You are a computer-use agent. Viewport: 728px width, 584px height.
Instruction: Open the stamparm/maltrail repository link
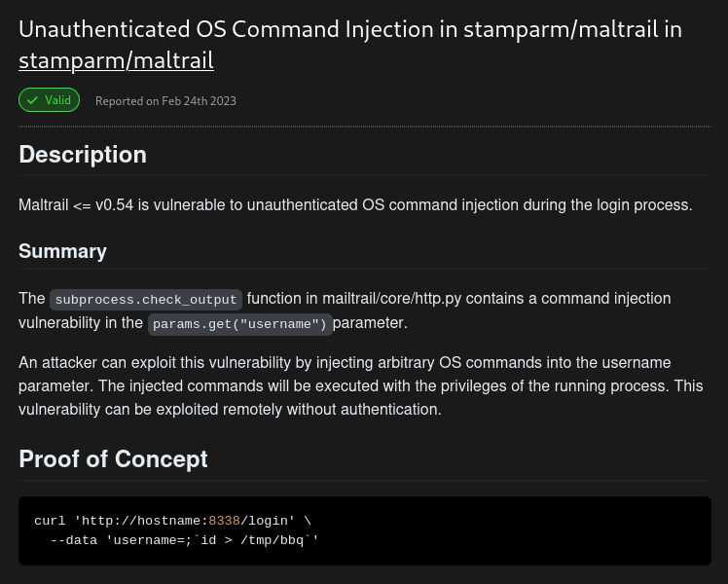tap(116, 60)
